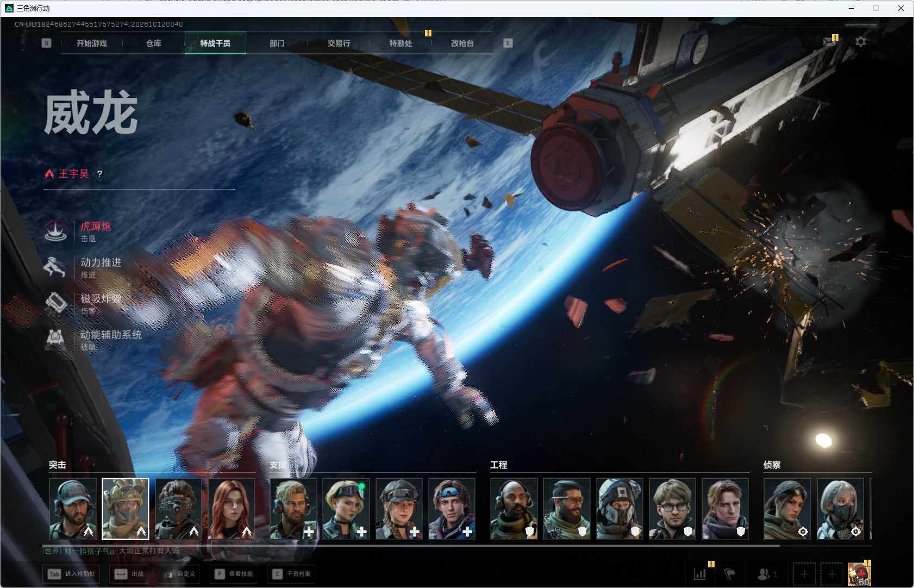914x588 pixels.
Task: Select the first 工程 operator with headset
Action: tap(514, 509)
